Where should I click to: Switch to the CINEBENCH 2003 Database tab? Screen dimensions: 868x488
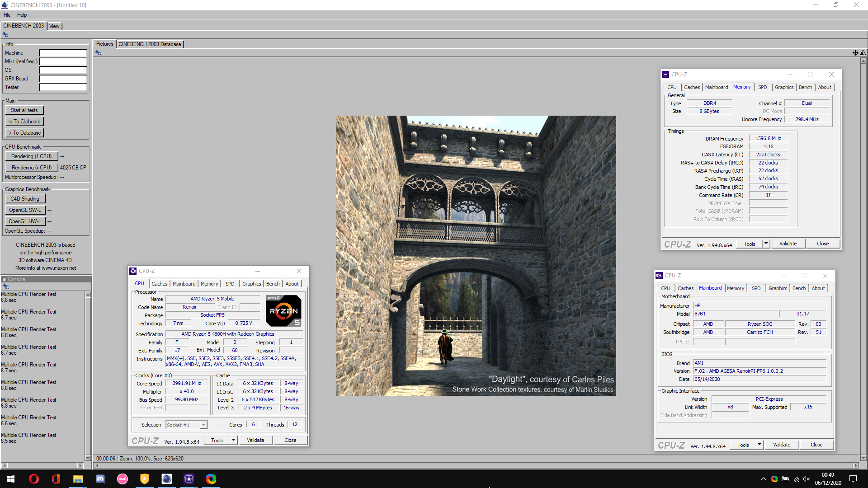pos(150,44)
